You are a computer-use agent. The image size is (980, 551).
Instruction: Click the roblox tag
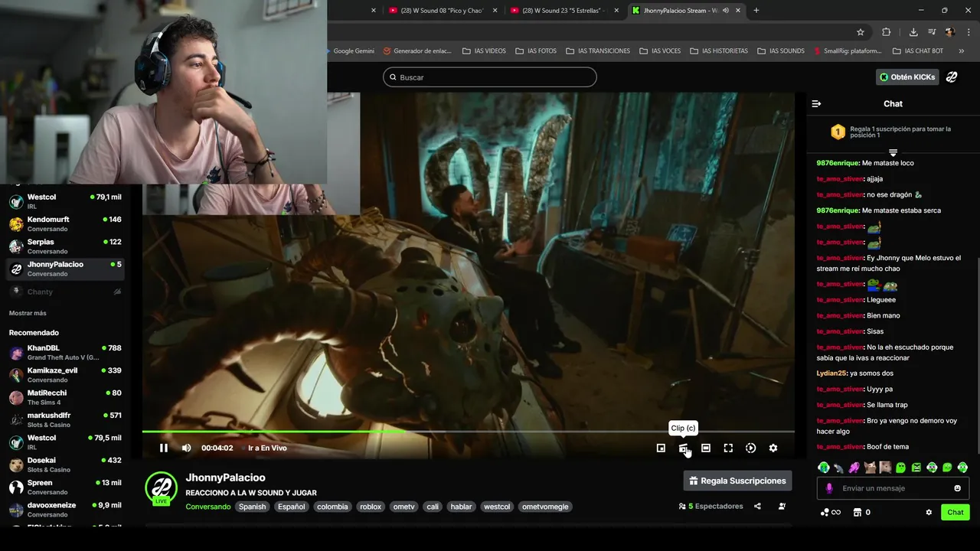[371, 507]
